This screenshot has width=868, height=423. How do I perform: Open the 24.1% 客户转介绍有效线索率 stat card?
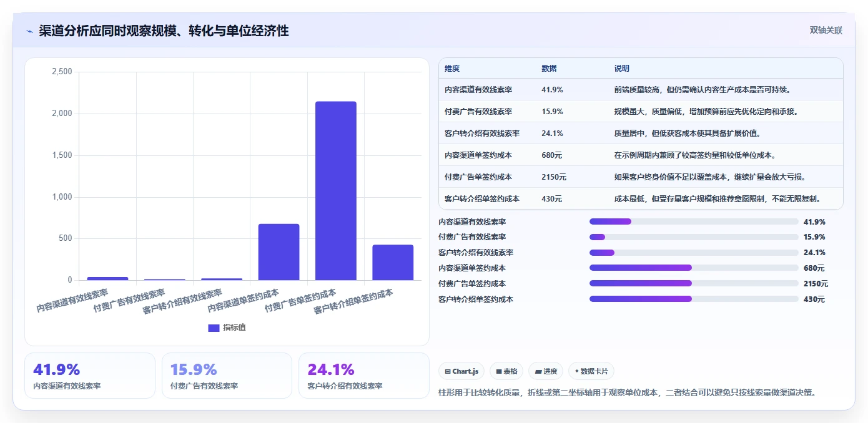[x=364, y=376]
